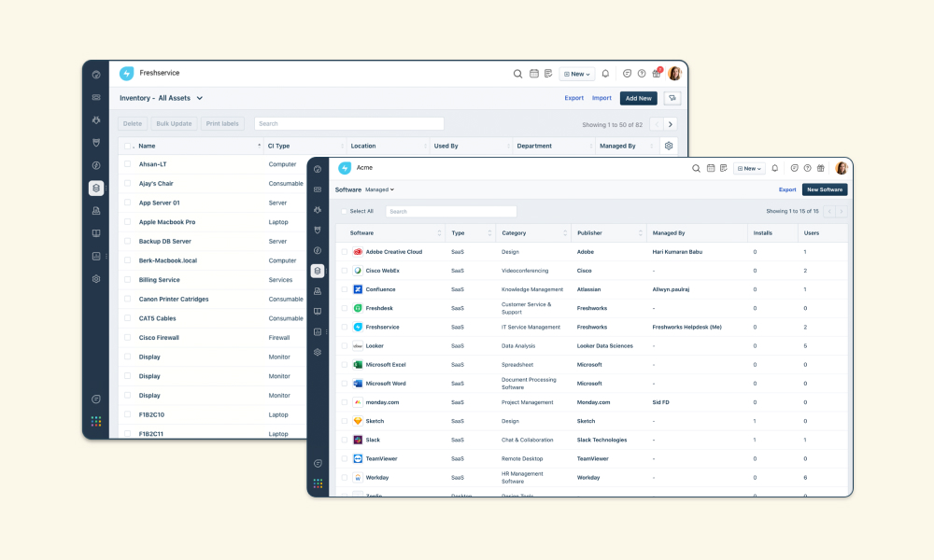This screenshot has height=560, width=934.
Task: Open notifications bell in the Freshservice window
Action: pos(605,74)
